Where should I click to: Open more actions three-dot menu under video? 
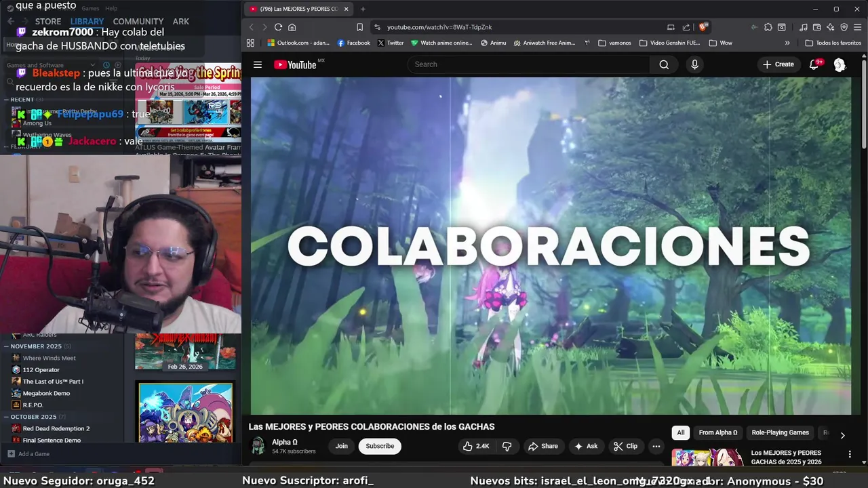[656, 446]
